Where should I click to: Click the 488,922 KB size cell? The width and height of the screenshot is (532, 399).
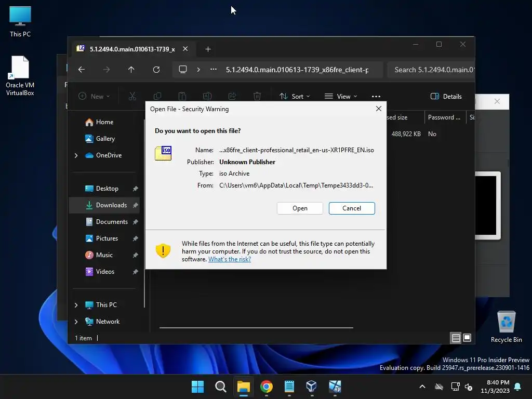click(x=406, y=134)
